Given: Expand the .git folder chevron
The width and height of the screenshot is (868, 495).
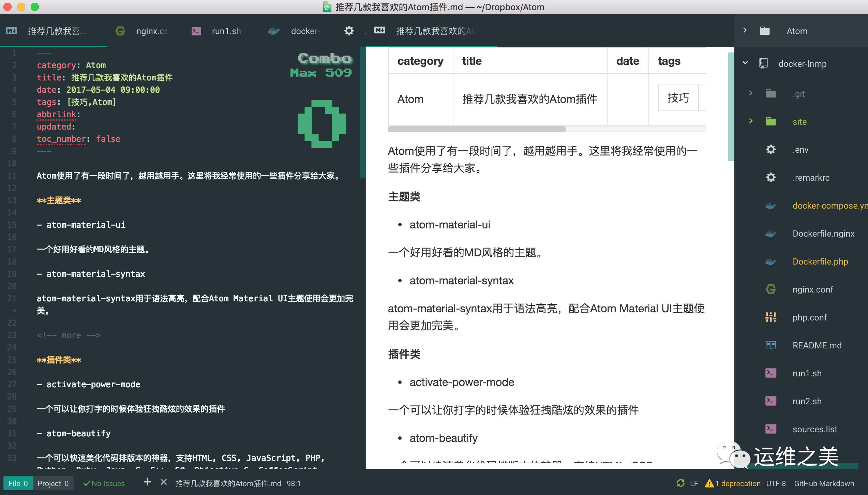Looking at the screenshot, I should click(751, 93).
